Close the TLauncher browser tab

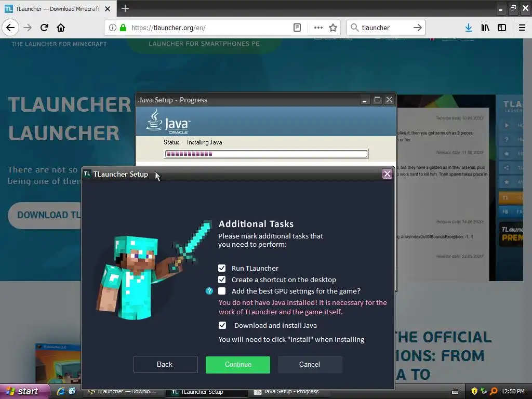[x=108, y=9]
